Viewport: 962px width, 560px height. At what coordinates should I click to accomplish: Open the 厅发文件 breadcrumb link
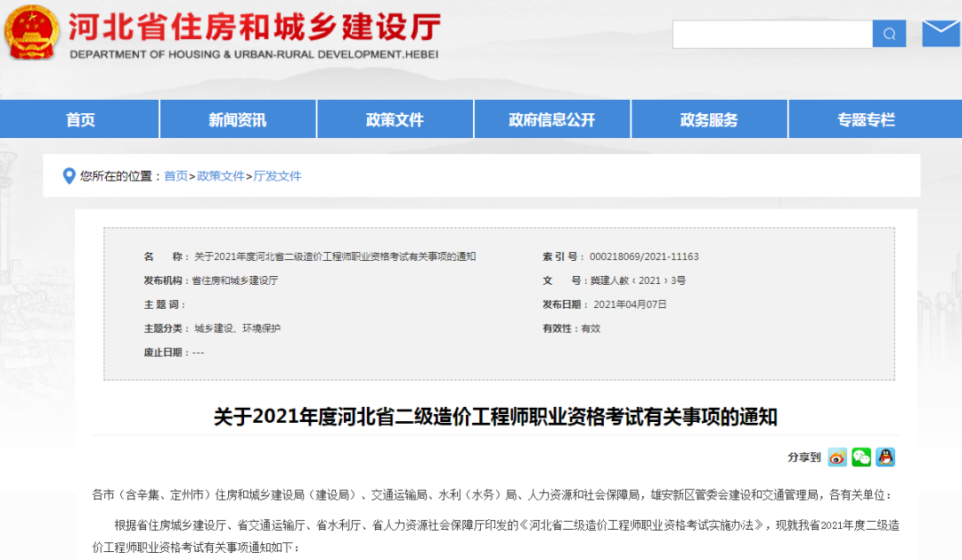point(278,176)
